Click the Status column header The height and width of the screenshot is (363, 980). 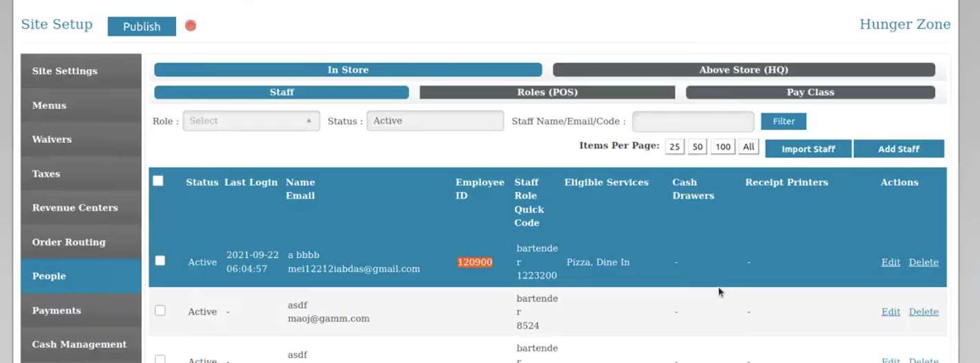202,182
